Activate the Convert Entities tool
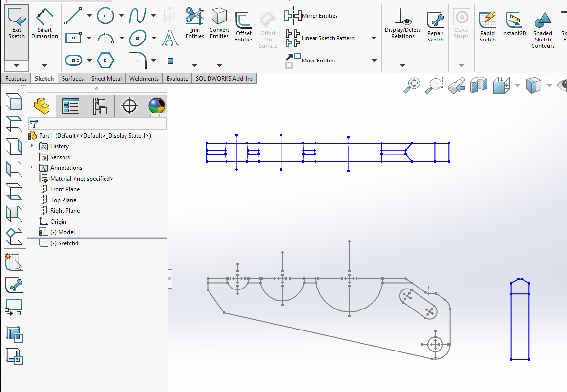The height and width of the screenshot is (392, 567). point(219,23)
